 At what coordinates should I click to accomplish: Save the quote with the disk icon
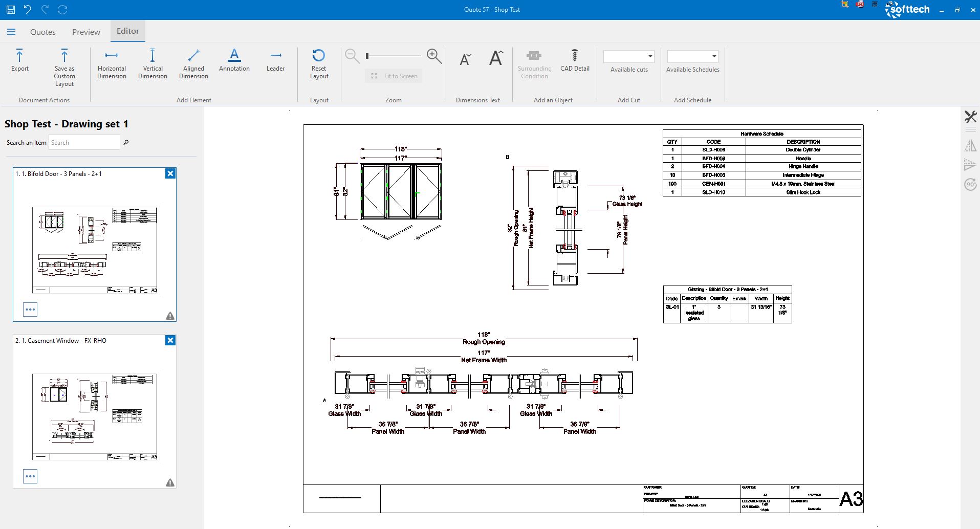tap(10, 10)
